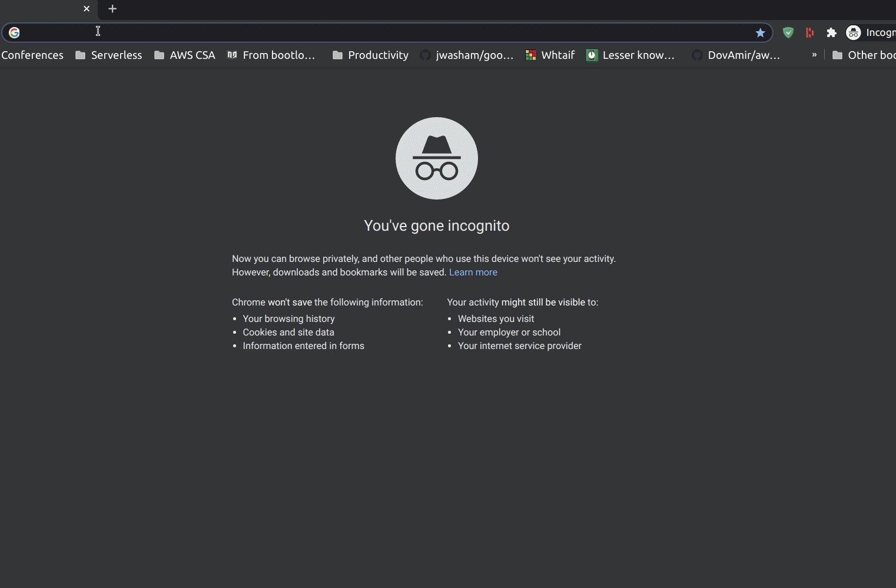The width and height of the screenshot is (896, 588).
Task: Click 'Your internet service provider' text
Action: [520, 346]
